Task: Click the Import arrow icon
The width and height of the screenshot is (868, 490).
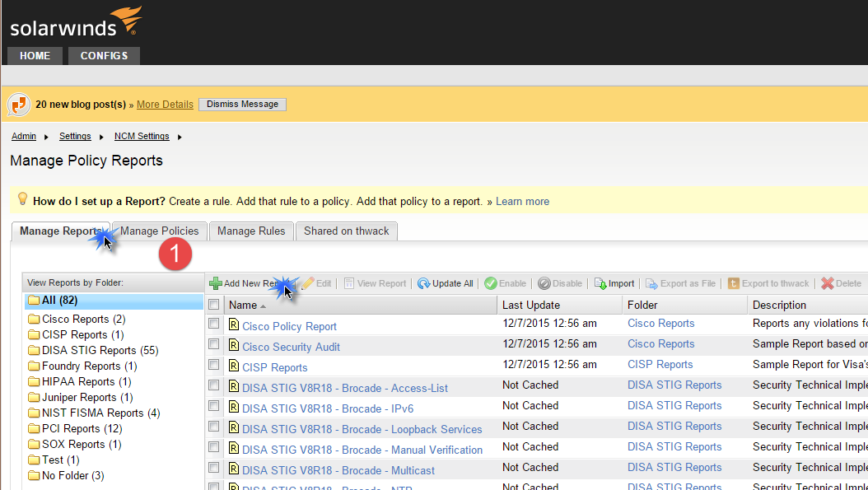Action: [600, 283]
